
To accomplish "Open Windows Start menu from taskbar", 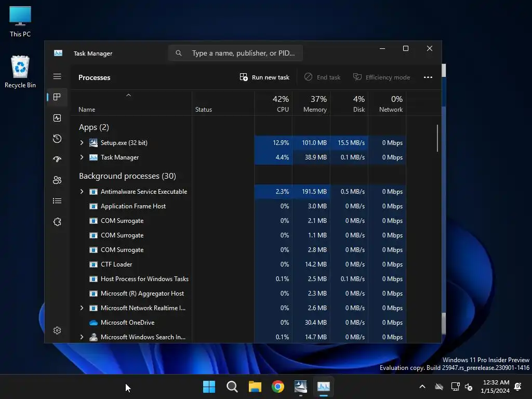I will (x=209, y=387).
